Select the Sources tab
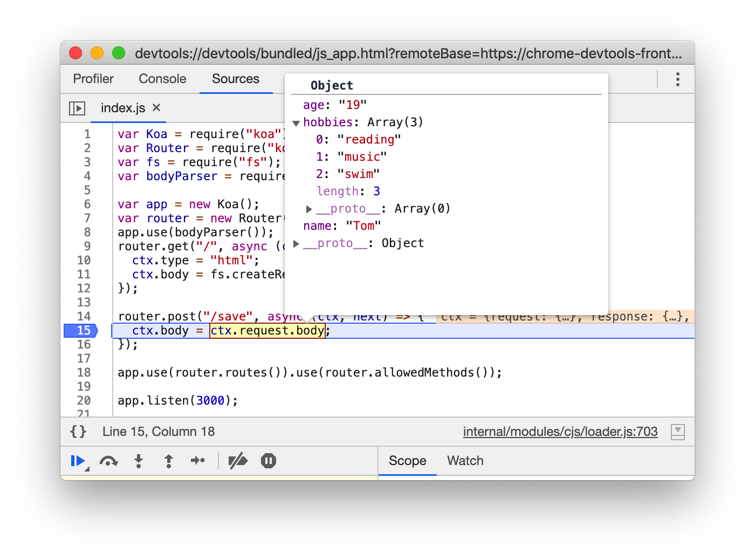Image resolution: width=755 pixels, height=560 pixels. click(236, 79)
